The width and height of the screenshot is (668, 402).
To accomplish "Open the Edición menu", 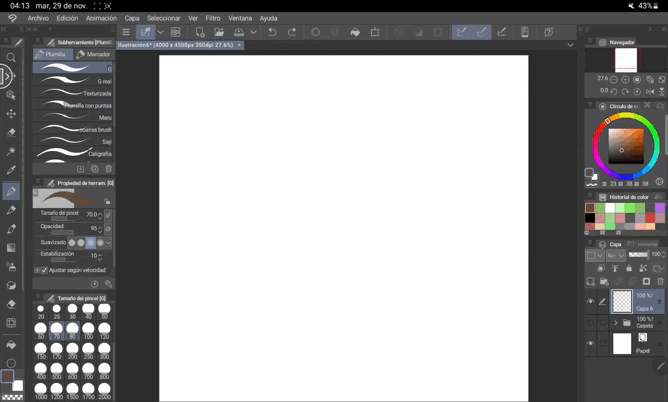I will tap(67, 18).
